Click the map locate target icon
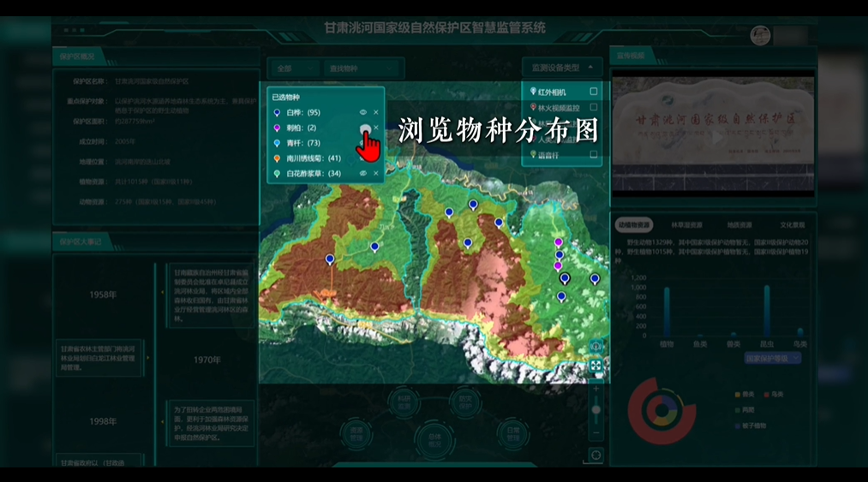The height and width of the screenshot is (482, 868). tap(596, 455)
